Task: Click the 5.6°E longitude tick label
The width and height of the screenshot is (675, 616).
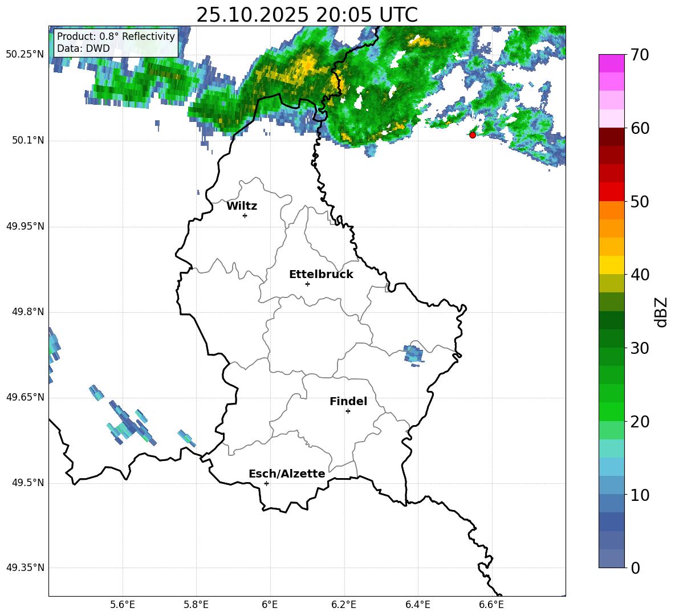Action: coord(123,605)
